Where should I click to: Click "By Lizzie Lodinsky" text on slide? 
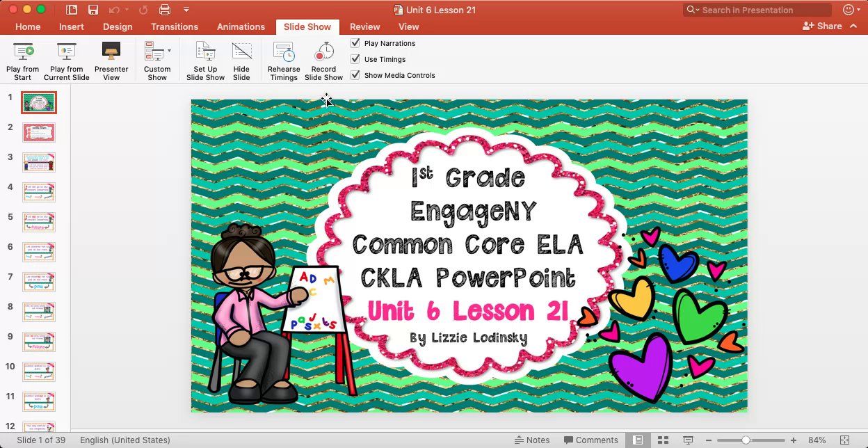coord(468,338)
